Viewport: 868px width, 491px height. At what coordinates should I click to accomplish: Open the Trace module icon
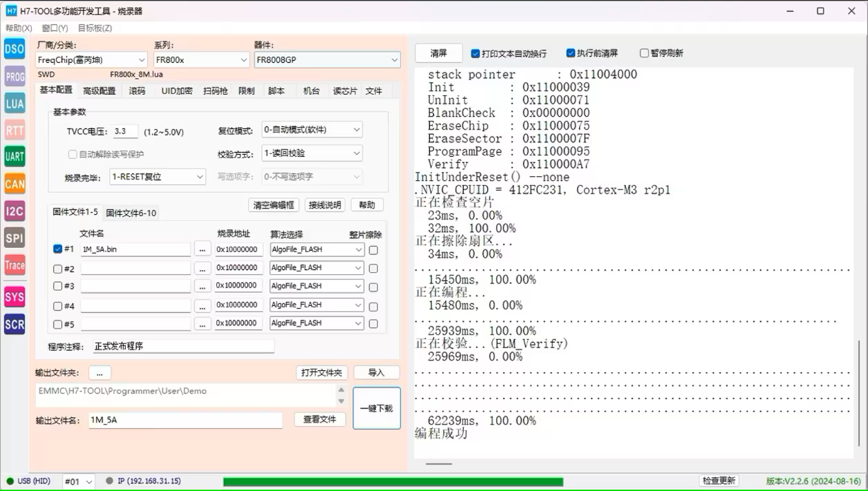click(15, 265)
